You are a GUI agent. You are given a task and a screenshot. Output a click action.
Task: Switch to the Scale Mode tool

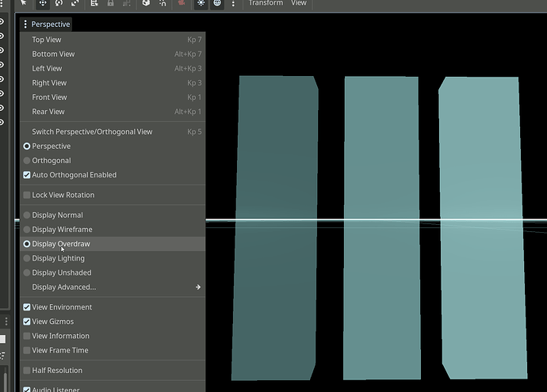[x=75, y=3]
